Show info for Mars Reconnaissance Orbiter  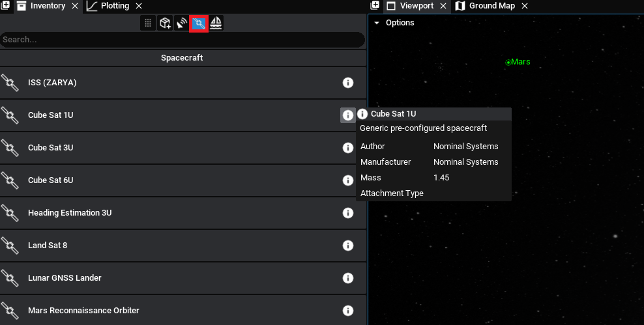tap(348, 311)
